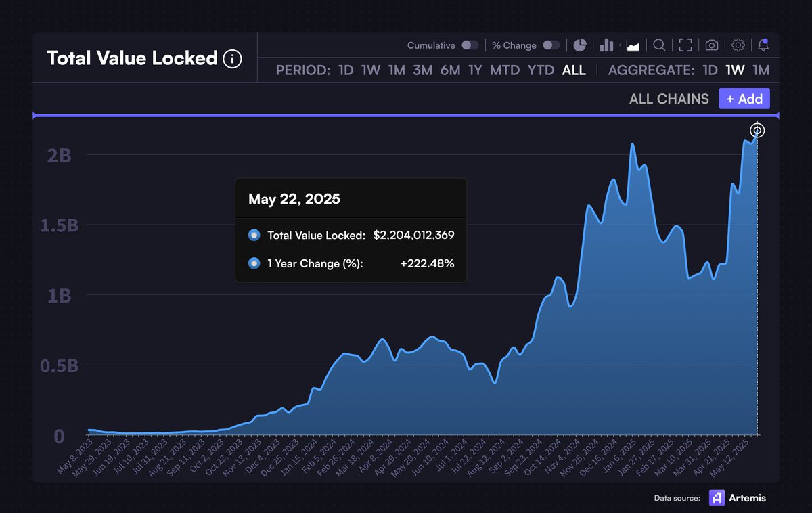Open fullscreen mode icon

tap(685, 45)
